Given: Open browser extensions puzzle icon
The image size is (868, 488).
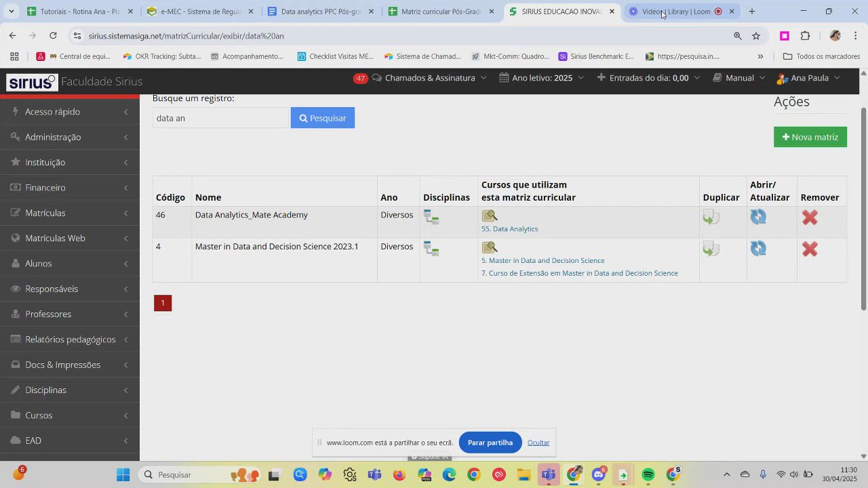Looking at the screenshot, I should click(x=806, y=36).
